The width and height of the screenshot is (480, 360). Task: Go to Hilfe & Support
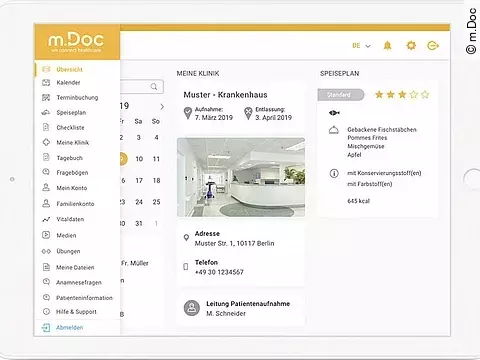coord(77,312)
